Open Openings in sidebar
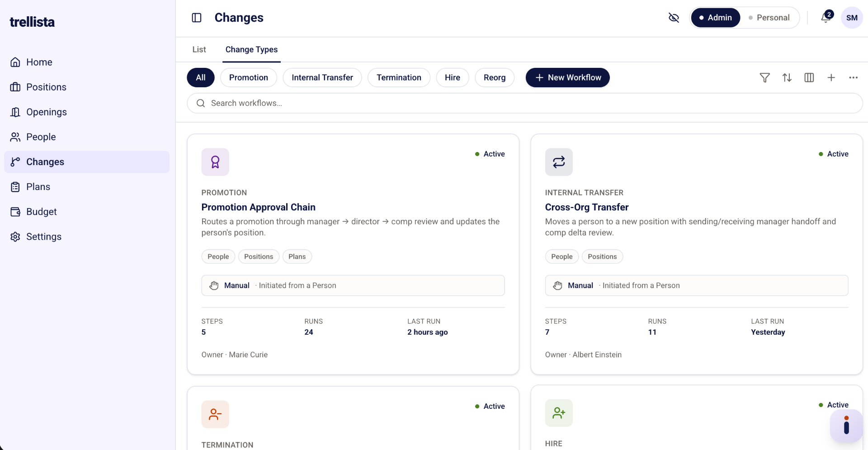Viewport: 868px width, 450px height. (x=87, y=112)
